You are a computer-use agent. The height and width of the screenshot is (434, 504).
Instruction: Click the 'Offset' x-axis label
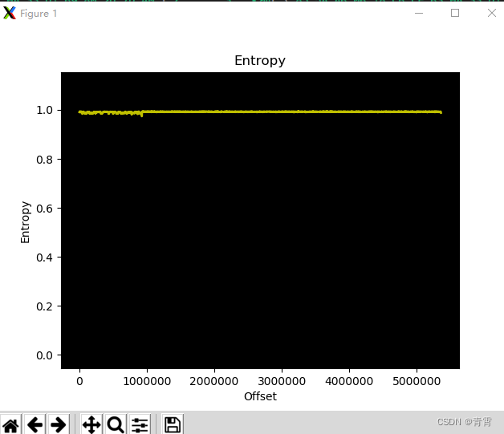coord(260,396)
